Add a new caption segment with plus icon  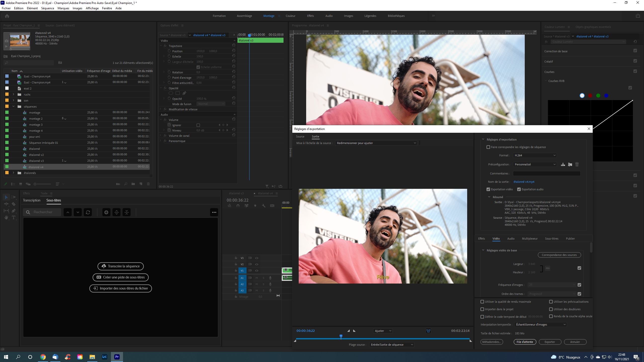tap(106, 212)
